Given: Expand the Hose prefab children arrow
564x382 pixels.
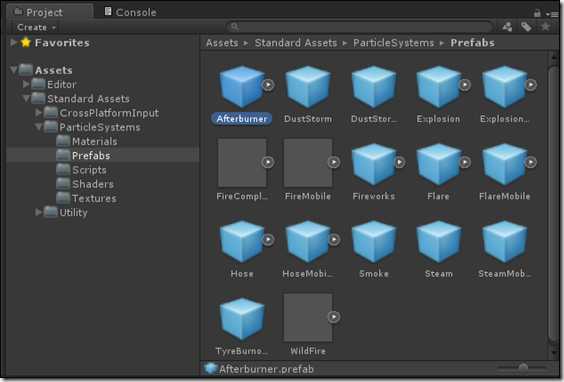Looking at the screenshot, I should [268, 240].
